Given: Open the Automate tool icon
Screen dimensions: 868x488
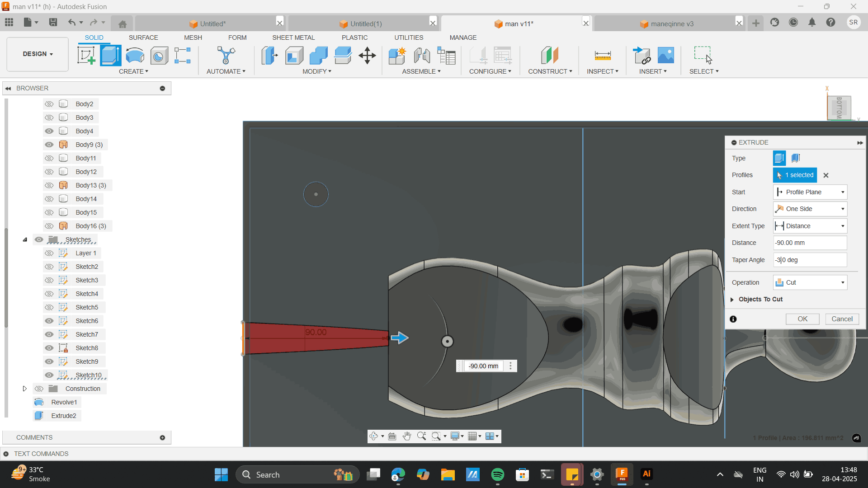Looking at the screenshot, I should 226,56.
